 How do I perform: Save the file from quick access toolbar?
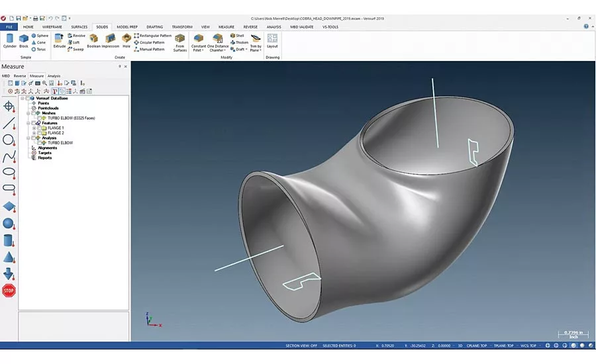point(19,19)
